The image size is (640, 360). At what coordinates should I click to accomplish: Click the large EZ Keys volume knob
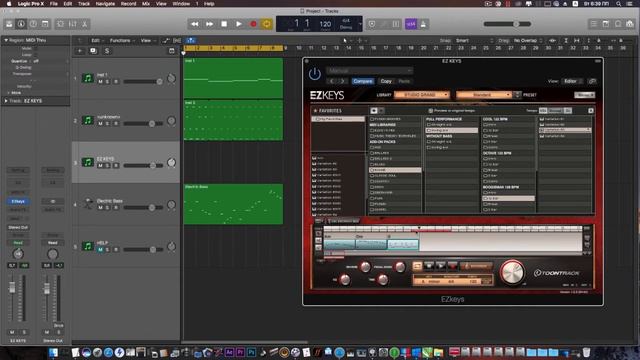pyautogui.click(x=512, y=272)
